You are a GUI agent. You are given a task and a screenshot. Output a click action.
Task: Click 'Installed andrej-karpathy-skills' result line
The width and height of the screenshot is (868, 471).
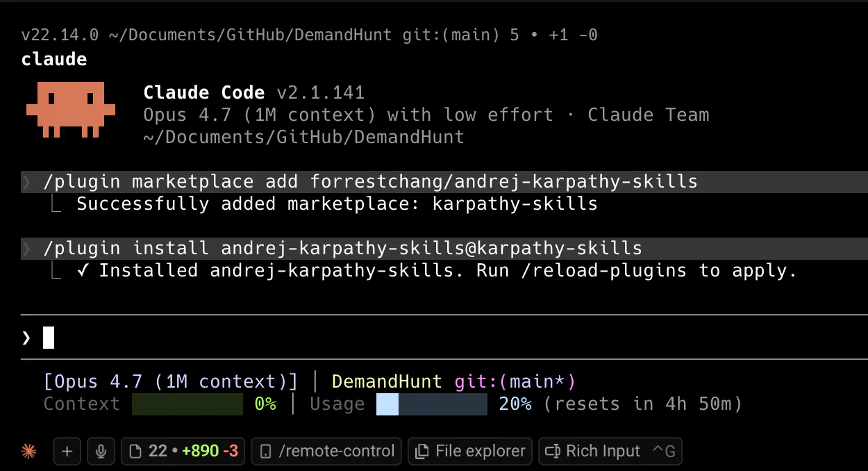point(437,270)
